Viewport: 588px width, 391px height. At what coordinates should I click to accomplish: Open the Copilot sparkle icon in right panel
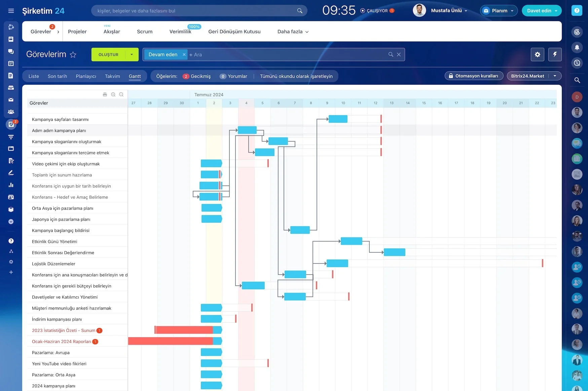(x=577, y=32)
